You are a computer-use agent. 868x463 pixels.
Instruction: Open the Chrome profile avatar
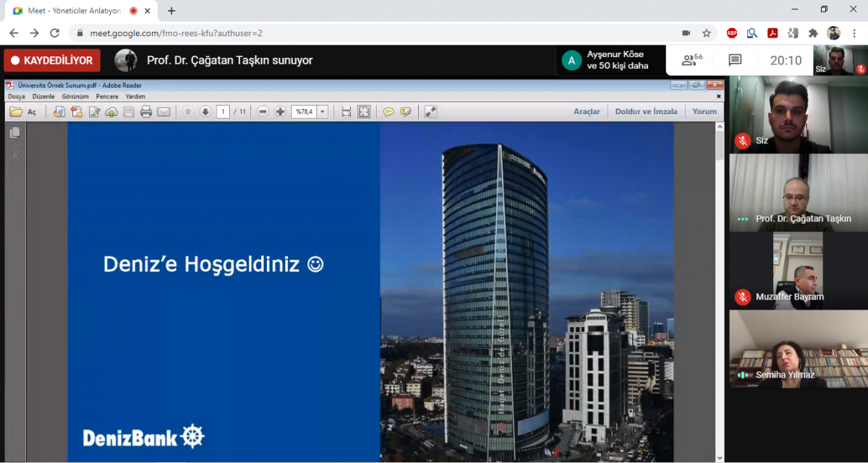834,33
